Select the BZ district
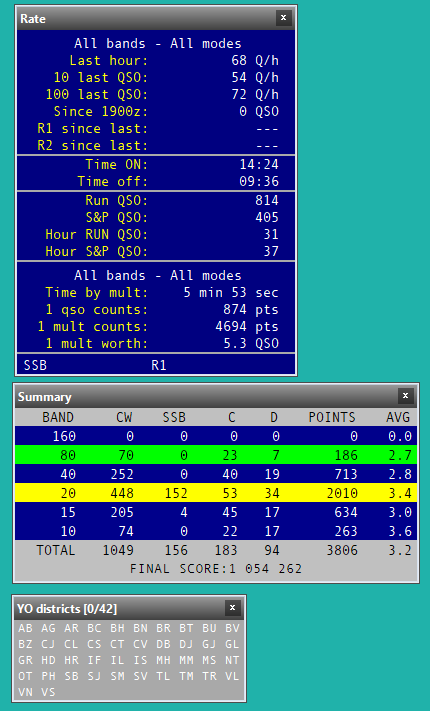430x711 pixels. pyautogui.click(x=25, y=644)
